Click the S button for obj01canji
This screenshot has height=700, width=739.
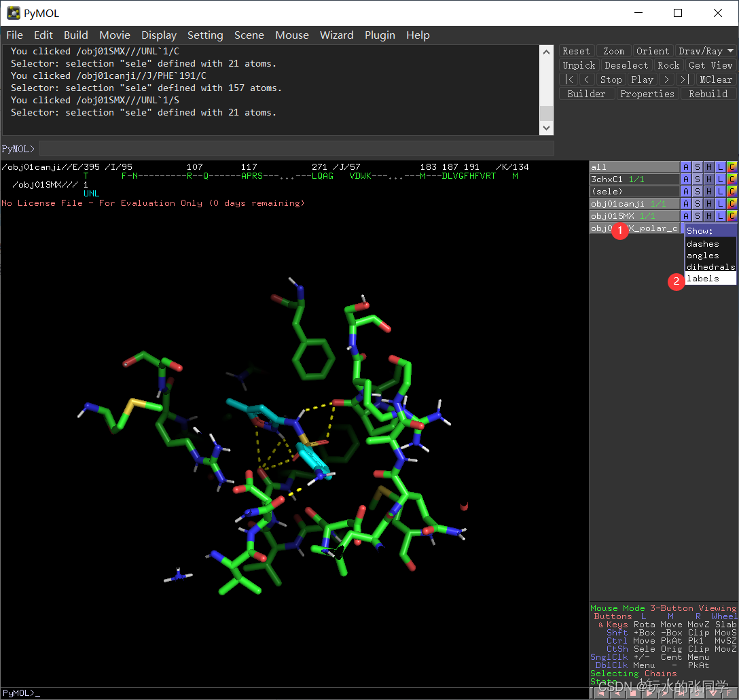point(698,204)
